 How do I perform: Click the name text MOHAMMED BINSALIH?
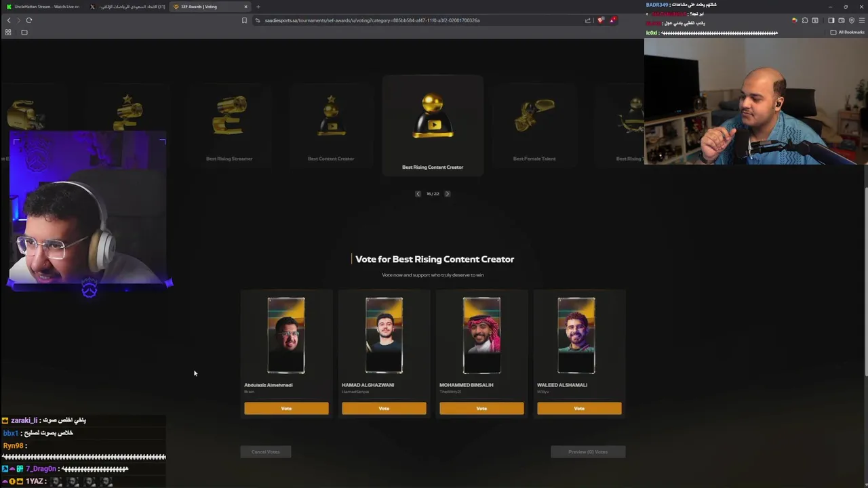[467, 385]
